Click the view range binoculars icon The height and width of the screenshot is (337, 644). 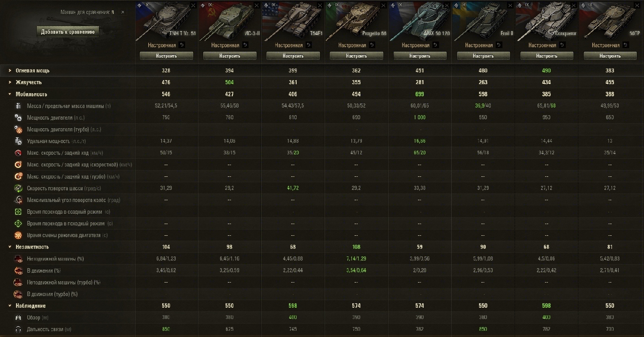click(x=18, y=318)
